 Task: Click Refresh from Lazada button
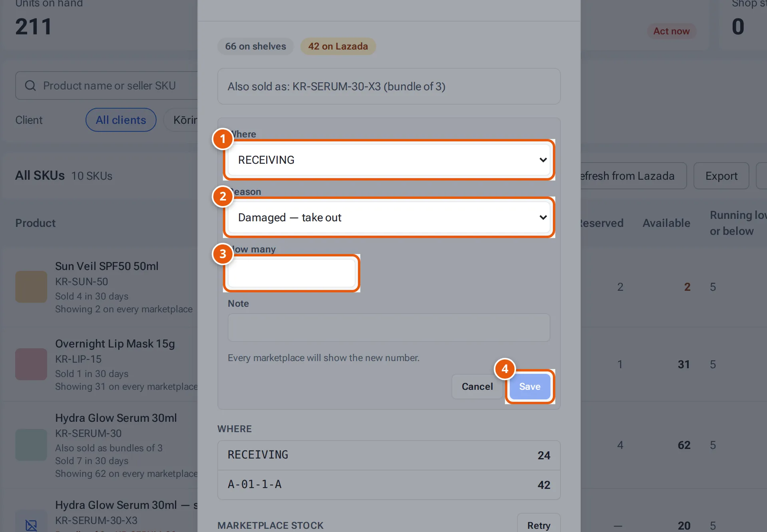[633, 176]
